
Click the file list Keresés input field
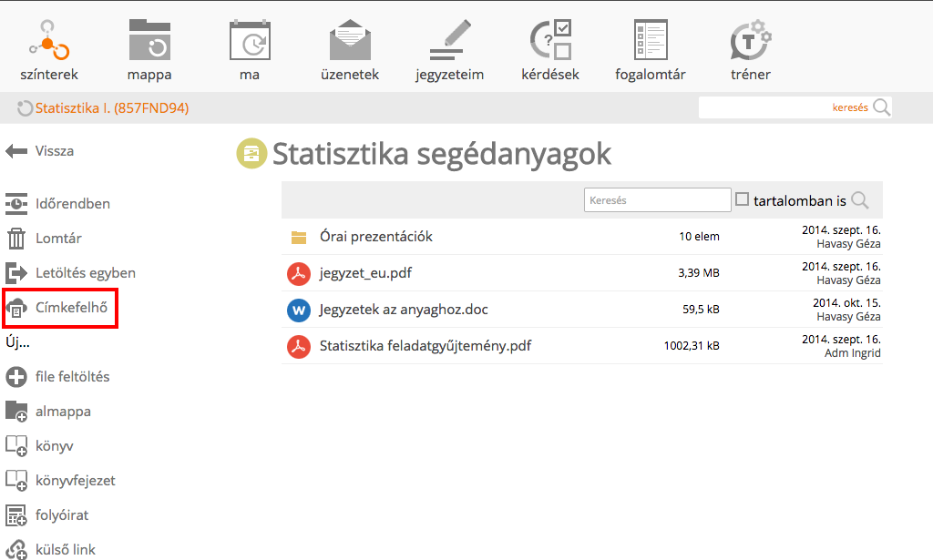click(x=657, y=200)
